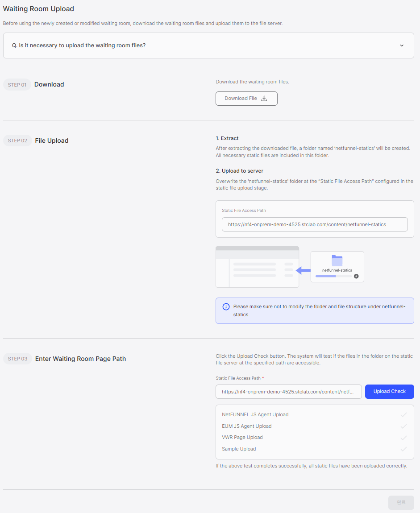Click the STEP 01 badge
Image resolution: width=420 pixels, height=513 pixels.
[x=17, y=84]
